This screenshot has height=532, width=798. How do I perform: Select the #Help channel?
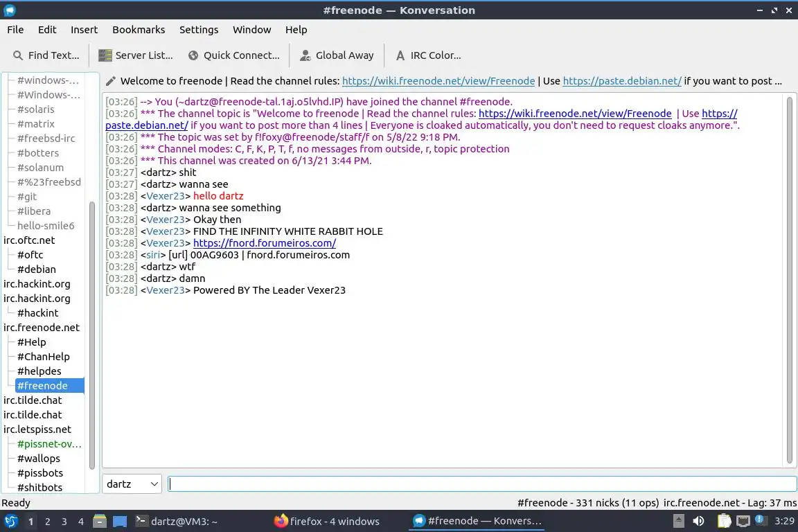[32, 342]
